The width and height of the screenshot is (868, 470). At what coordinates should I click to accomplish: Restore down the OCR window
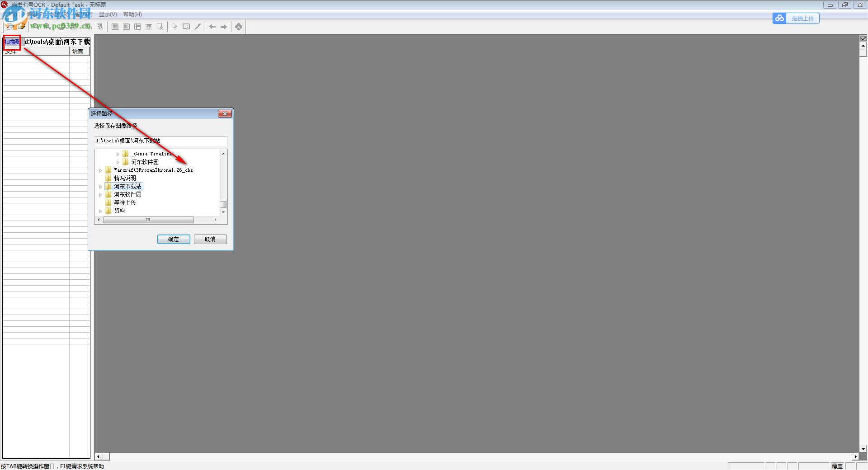coord(844,5)
